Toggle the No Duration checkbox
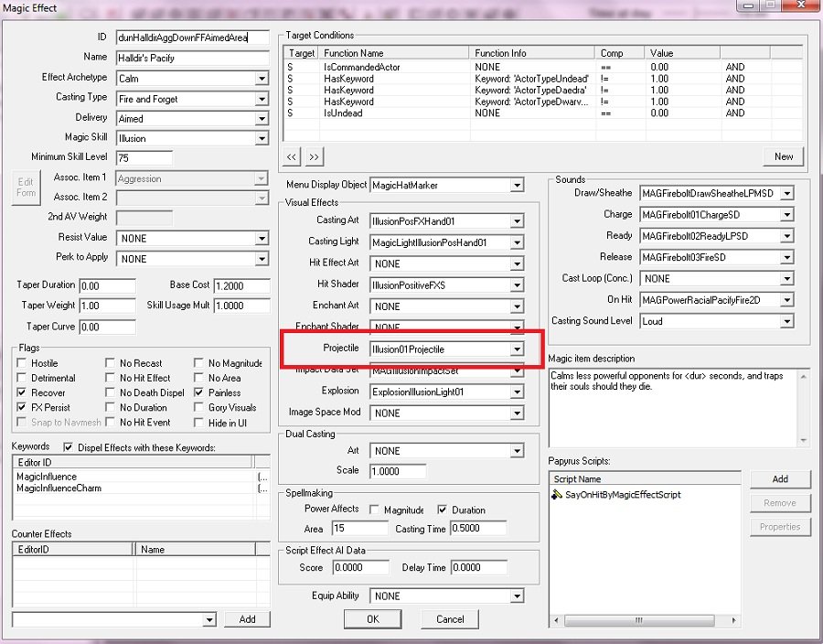The width and height of the screenshot is (823, 644). tap(111, 407)
